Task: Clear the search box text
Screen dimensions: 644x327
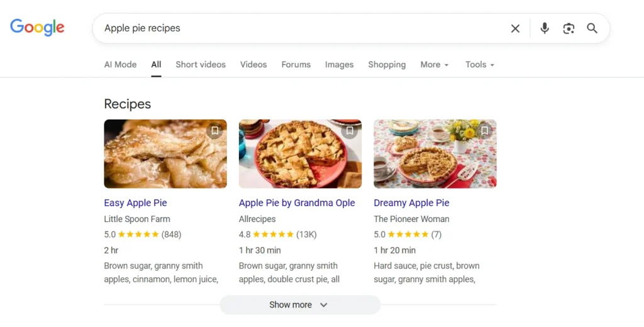Action: (515, 28)
